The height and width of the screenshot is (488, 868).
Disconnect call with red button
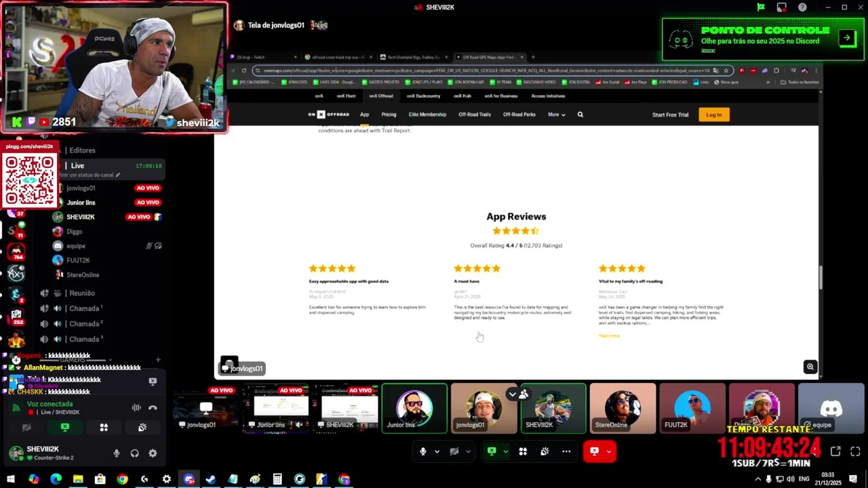click(595, 451)
